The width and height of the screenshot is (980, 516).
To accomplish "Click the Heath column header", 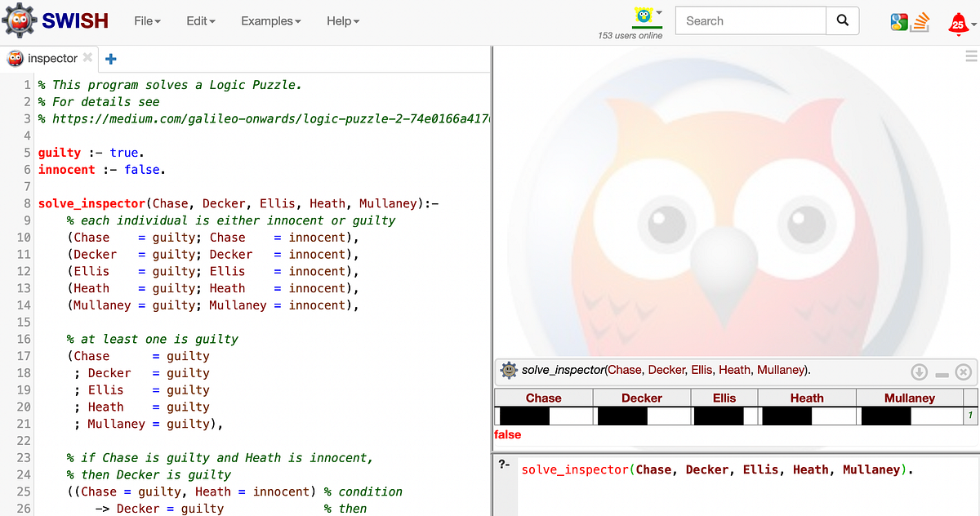I will (x=807, y=398).
